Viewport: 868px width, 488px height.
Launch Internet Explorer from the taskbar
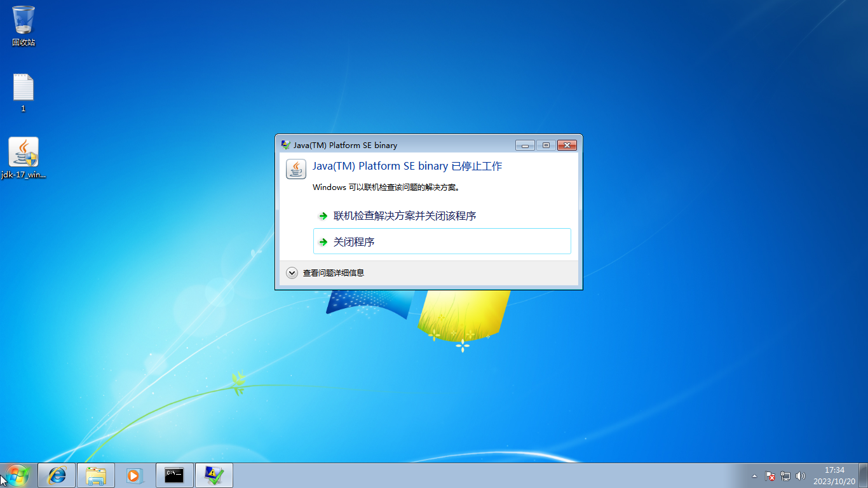pyautogui.click(x=56, y=475)
